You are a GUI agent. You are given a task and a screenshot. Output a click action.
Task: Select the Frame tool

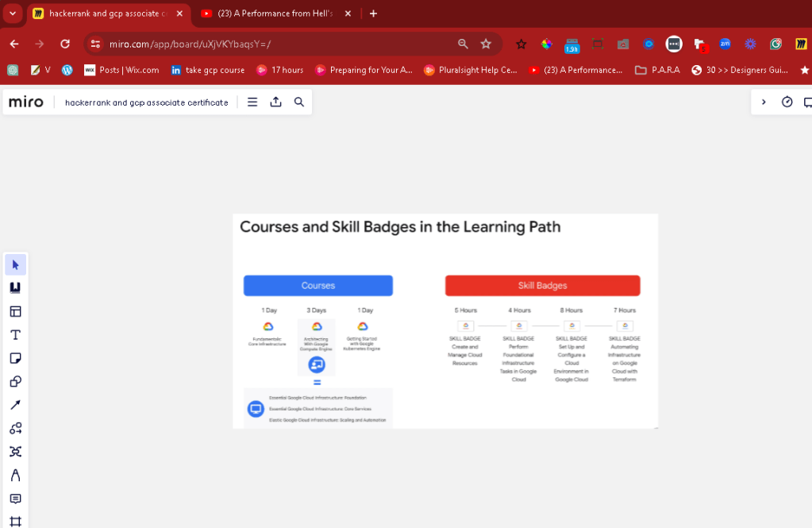click(x=16, y=522)
